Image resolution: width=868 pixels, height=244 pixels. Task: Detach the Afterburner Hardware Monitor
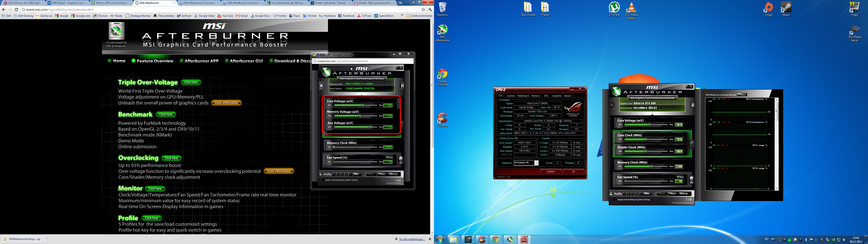742,95
